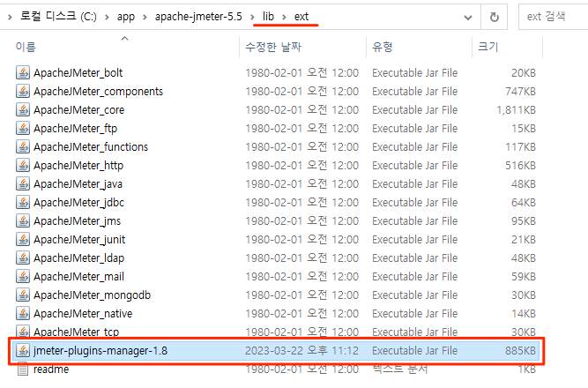Click the jar icon of ApacheJMeter_jdbc
Viewport: 588px width, 388px height.
click(23, 202)
